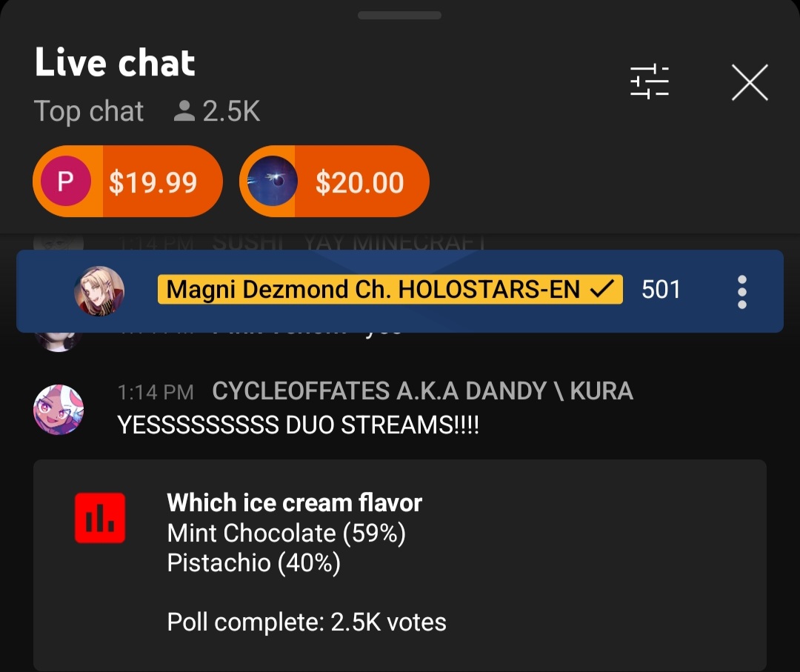800x672 pixels.
Task: Tap the $19.99 Super Chat chip
Action: click(127, 181)
